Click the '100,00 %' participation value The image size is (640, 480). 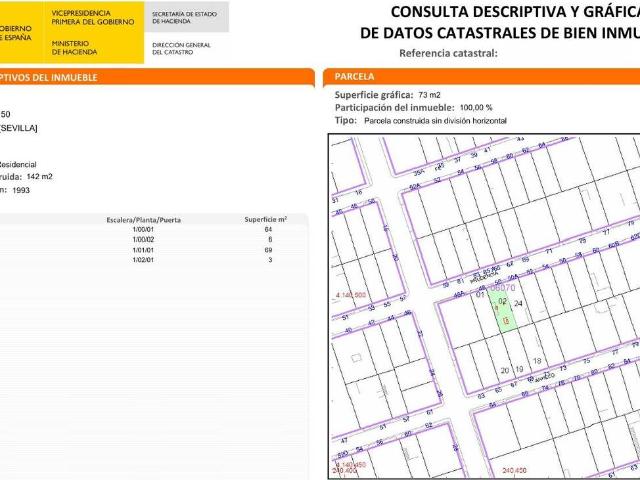pos(476,108)
